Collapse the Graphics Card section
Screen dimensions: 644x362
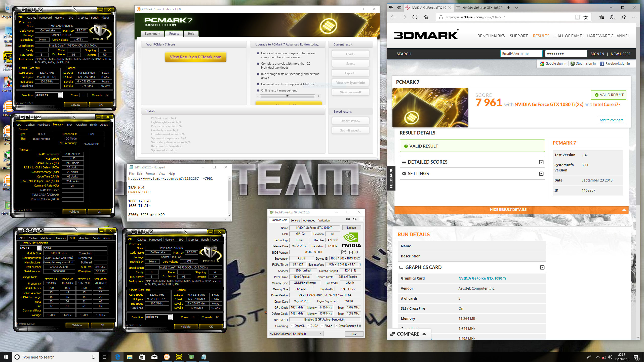pos(542,267)
